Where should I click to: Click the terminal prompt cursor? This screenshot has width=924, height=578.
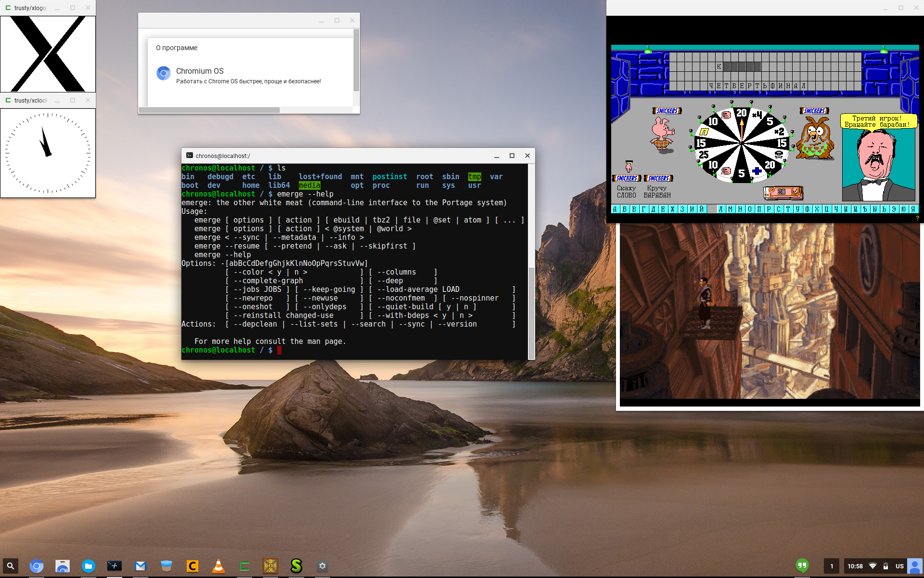coord(280,350)
